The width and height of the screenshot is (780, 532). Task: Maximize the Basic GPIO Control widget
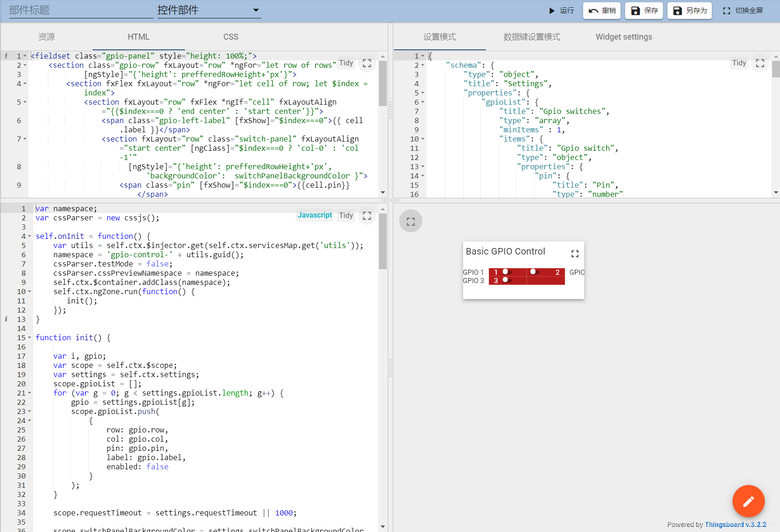tap(575, 254)
